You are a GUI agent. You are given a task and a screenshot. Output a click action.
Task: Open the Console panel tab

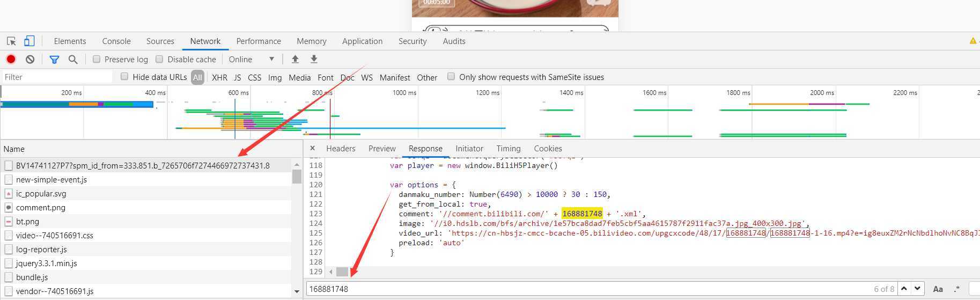[116, 41]
